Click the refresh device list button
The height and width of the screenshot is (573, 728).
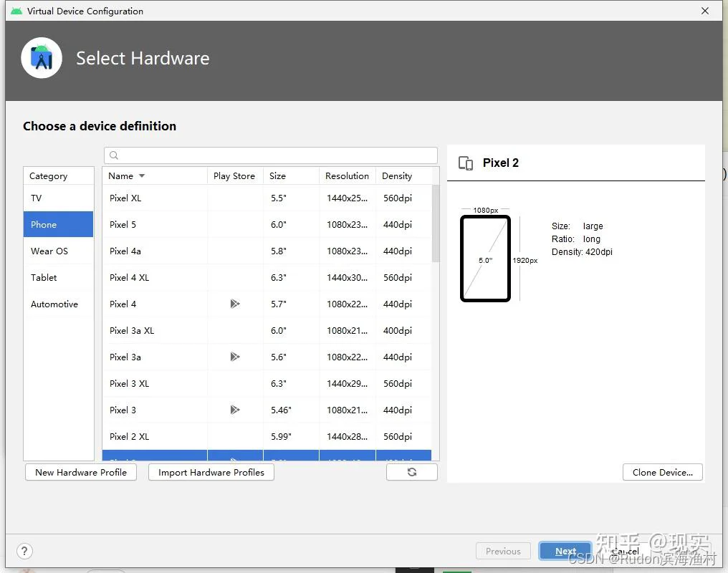(x=412, y=472)
